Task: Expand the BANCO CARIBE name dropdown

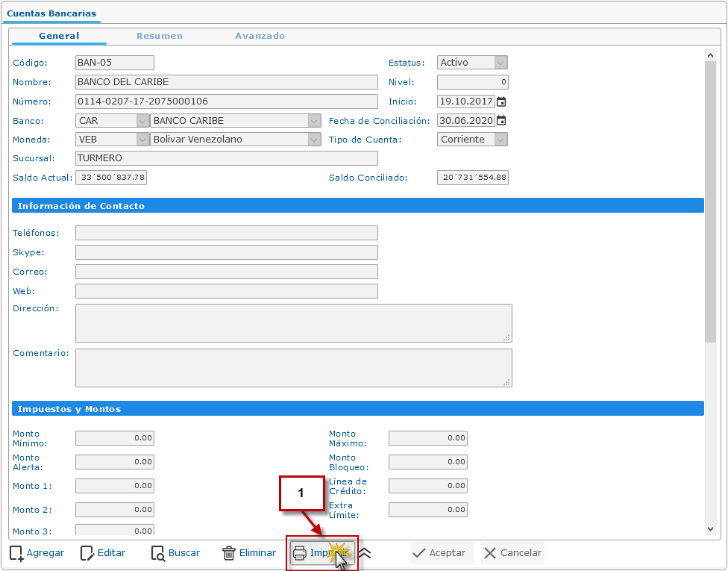Action: 314,121
